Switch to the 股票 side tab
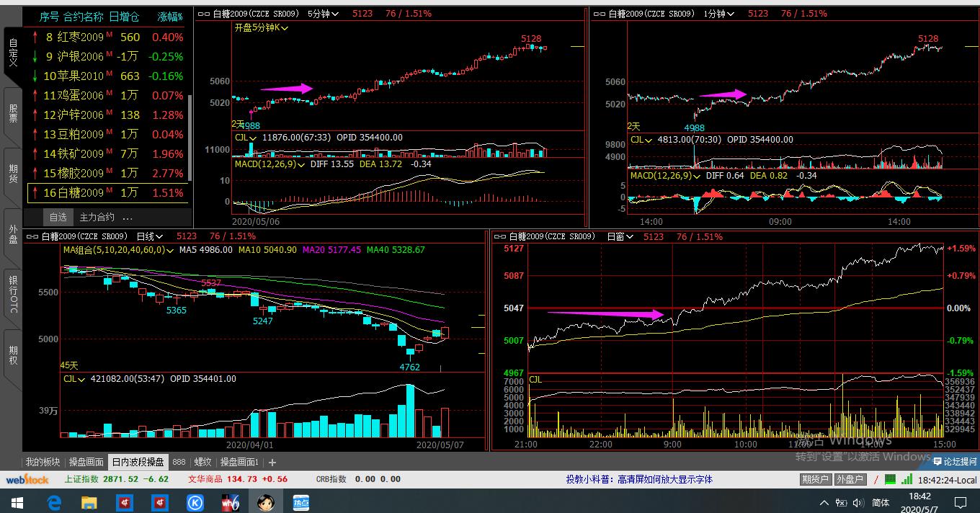 (13, 114)
